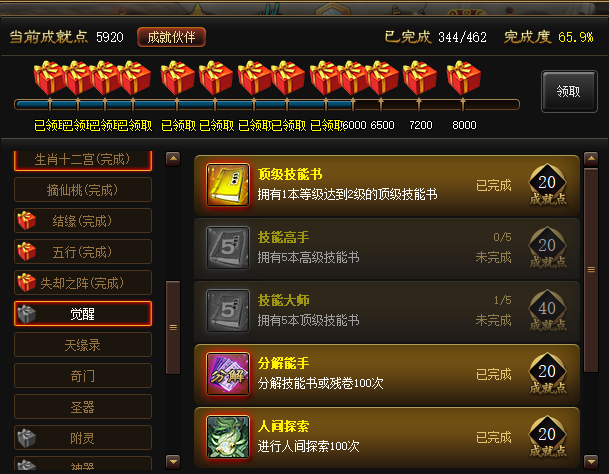The image size is (609, 474).
Task: Click the grey 技能大师 book icon
Action: pos(228,310)
